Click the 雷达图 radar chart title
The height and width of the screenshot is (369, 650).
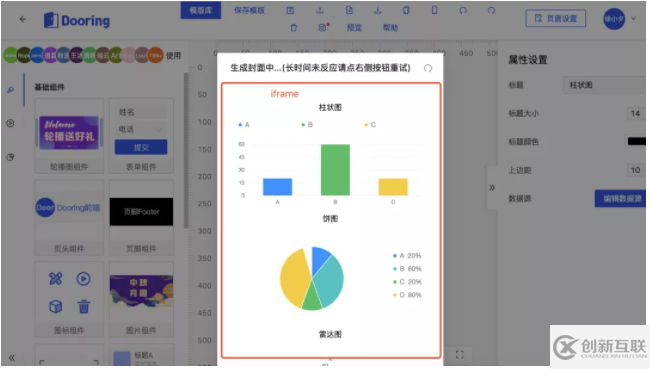coord(330,334)
